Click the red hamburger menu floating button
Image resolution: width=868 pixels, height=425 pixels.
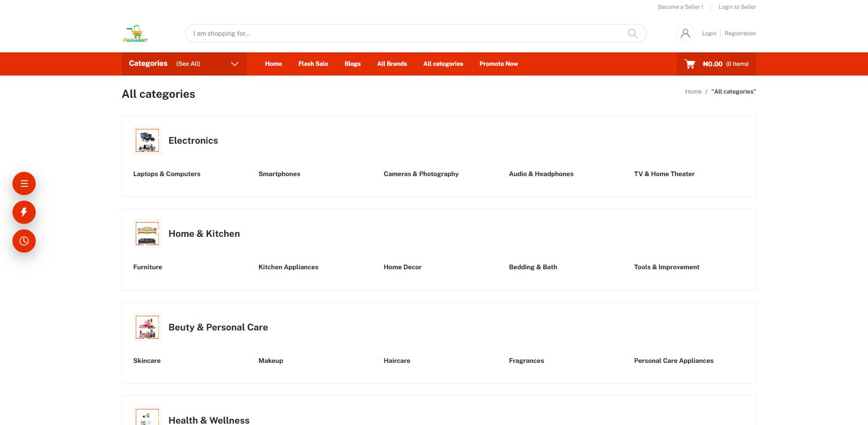pyautogui.click(x=24, y=184)
